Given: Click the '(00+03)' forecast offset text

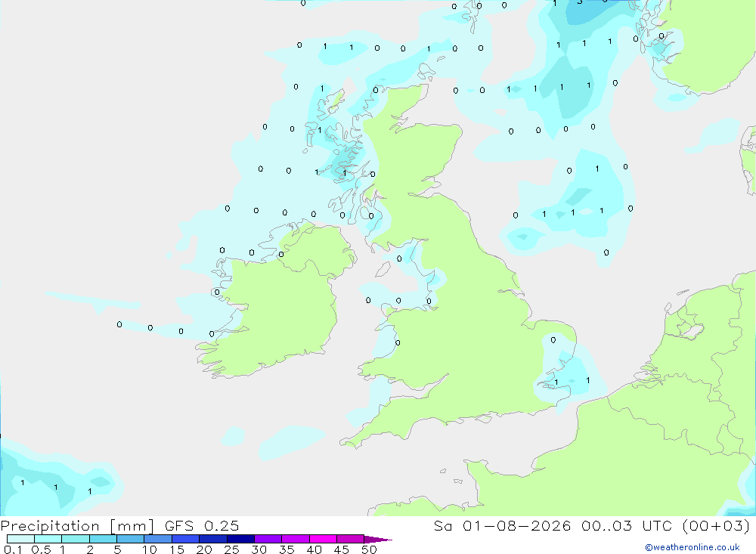Looking at the screenshot, I should [x=717, y=526].
